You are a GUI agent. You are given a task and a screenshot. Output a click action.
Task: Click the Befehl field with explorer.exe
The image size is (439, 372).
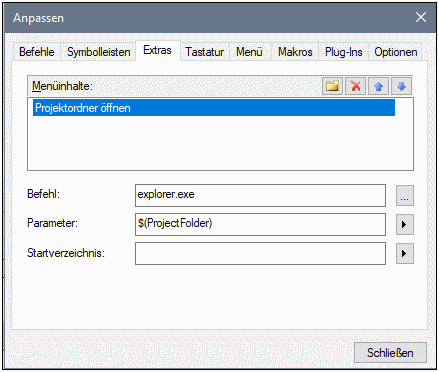260,195
